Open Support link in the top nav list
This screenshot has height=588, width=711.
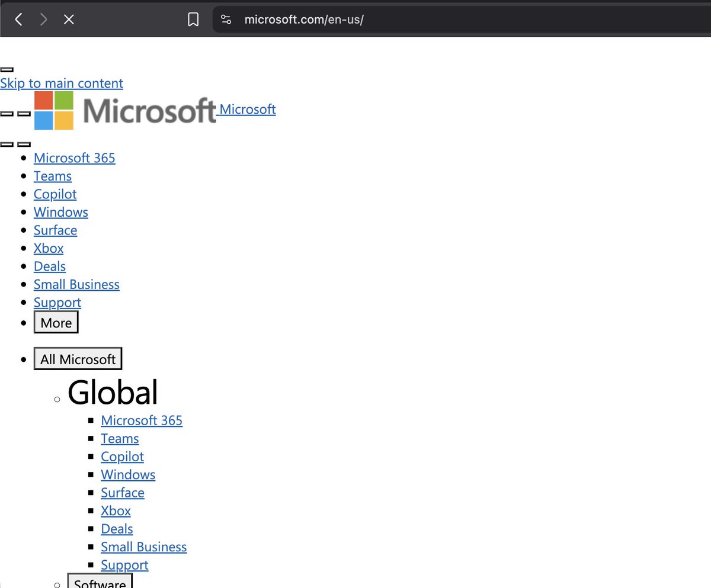coord(57,303)
